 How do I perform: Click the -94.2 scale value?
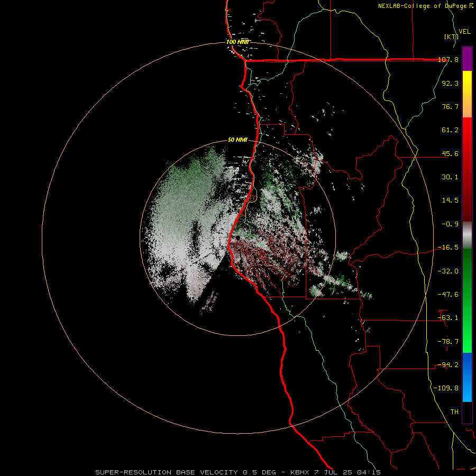pos(448,365)
